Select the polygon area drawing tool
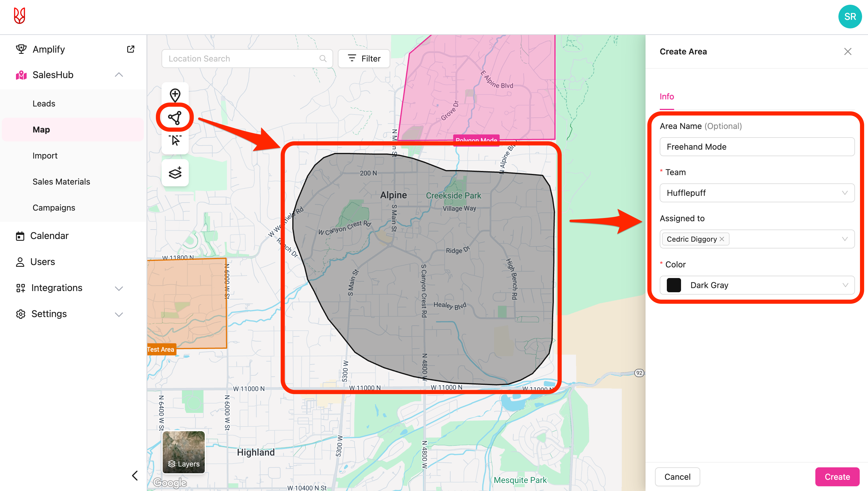Image resolution: width=868 pixels, height=491 pixels. (175, 118)
